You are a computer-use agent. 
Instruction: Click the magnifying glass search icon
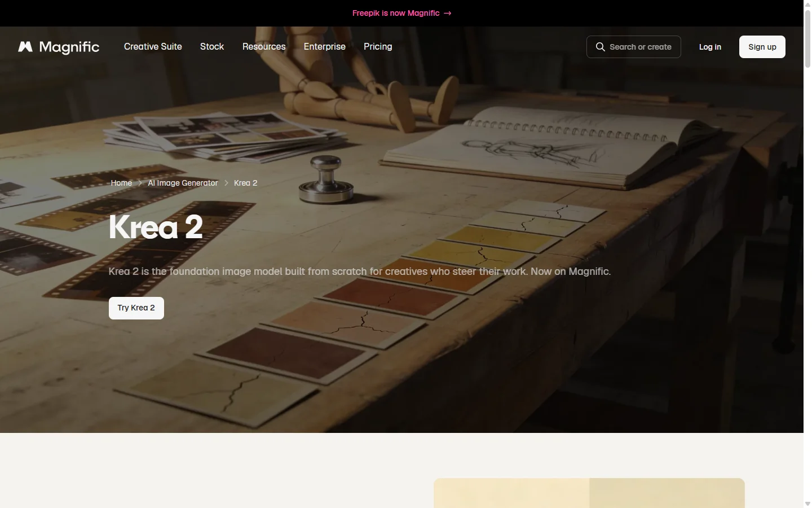[x=601, y=47]
